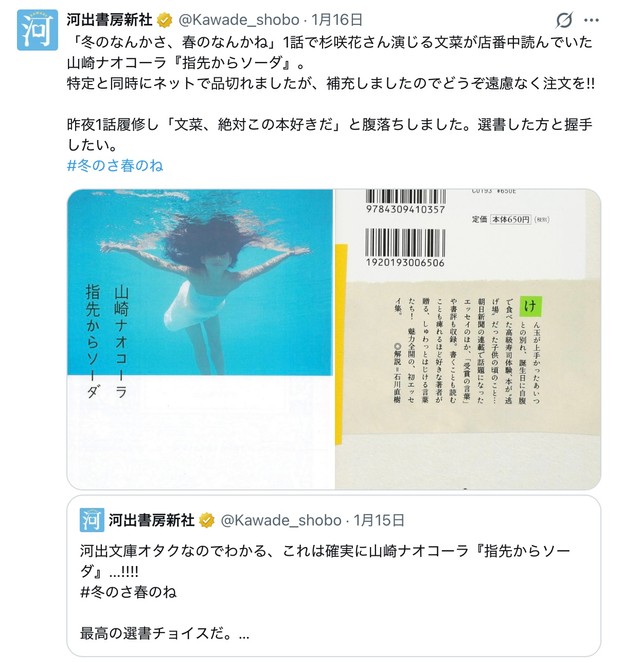Click the 河出書房新社 name in quoted tweet

coord(152,520)
